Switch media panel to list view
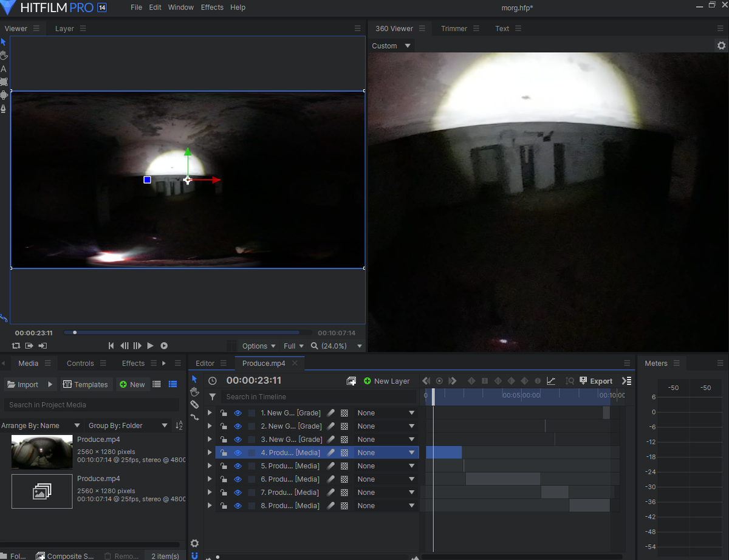Image resolution: width=729 pixels, height=560 pixels. tap(157, 384)
